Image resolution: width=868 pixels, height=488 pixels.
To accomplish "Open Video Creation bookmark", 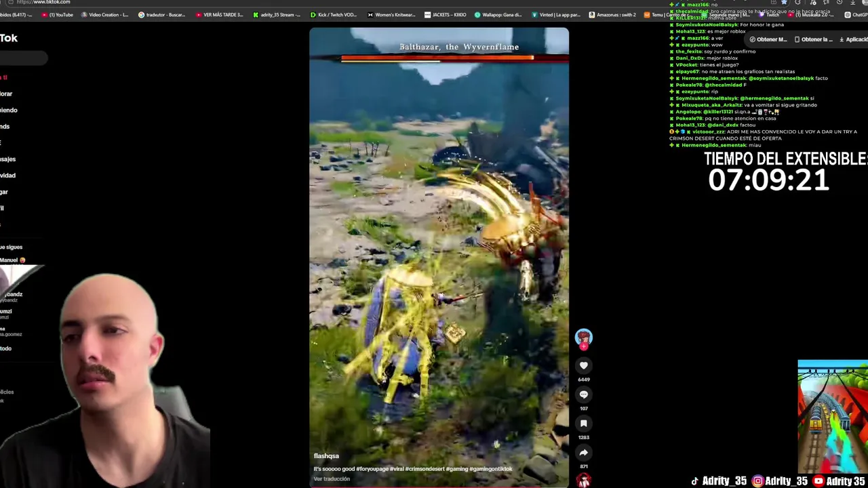I will coord(104,14).
